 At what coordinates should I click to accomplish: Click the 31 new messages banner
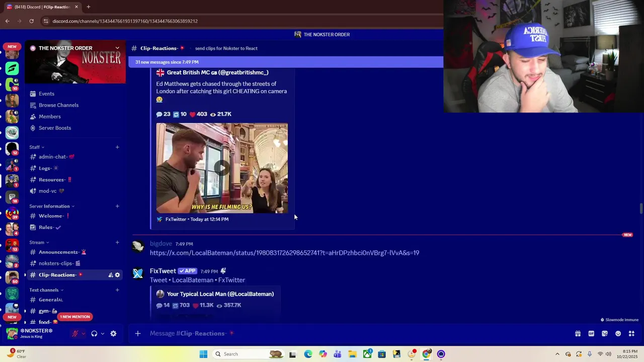[286, 62]
